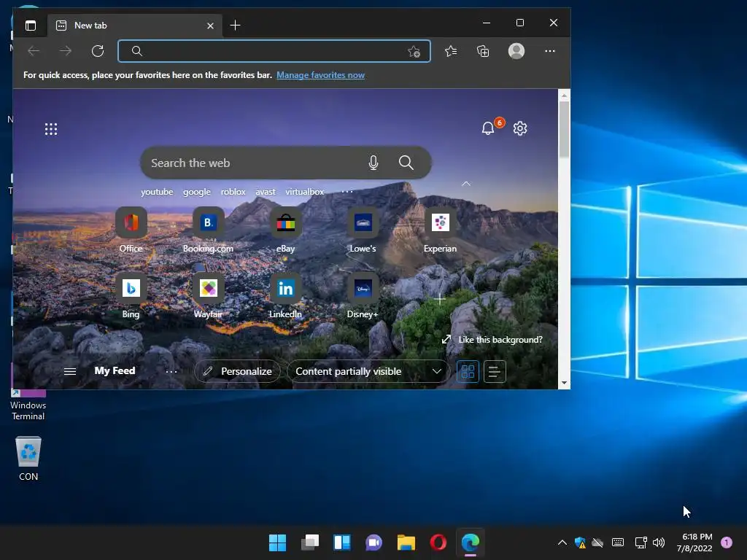Open the Favorites list icon
This screenshot has height=560, width=747.
coord(451,51)
